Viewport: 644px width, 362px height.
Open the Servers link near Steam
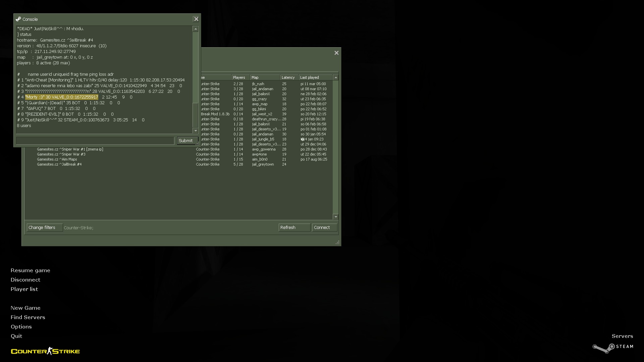pyautogui.click(x=622, y=336)
